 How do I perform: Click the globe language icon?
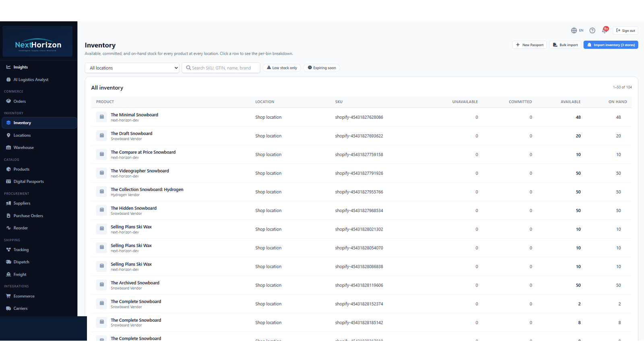[574, 31]
